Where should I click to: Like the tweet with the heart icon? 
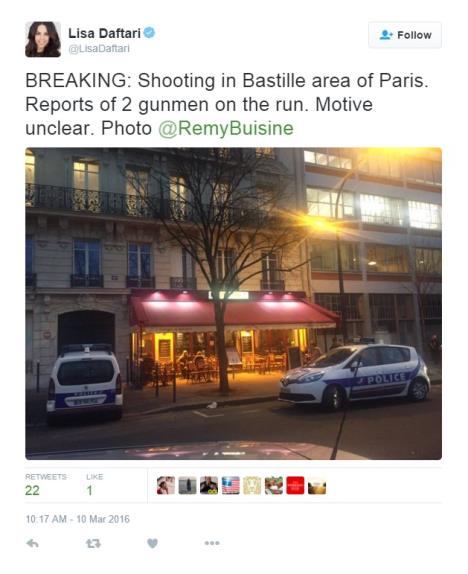point(152,544)
